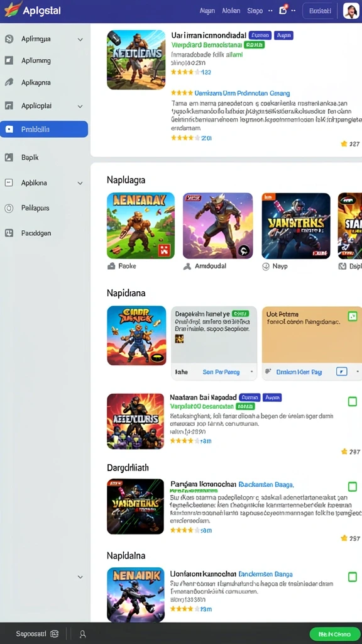Image resolution: width=362 pixels, height=644 pixels.
Task: Open the Alolan top menu item
Action: [x=231, y=11]
